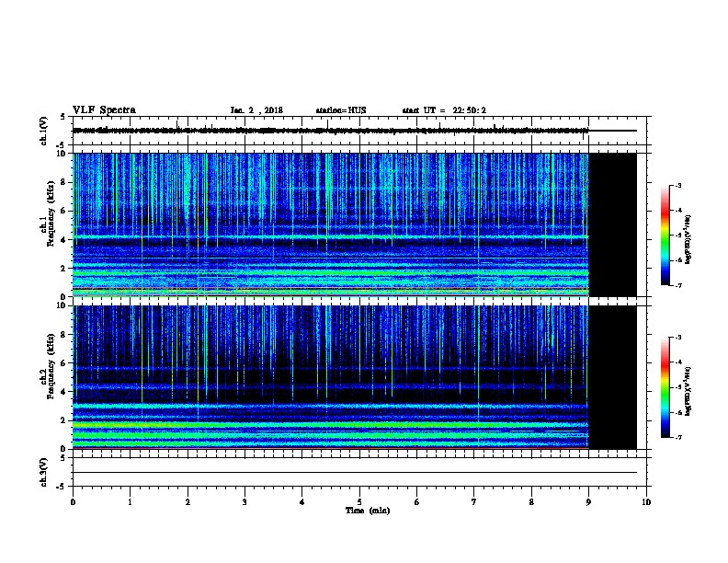Pick the ch.1 spectrogram color scale bar

coord(665,236)
